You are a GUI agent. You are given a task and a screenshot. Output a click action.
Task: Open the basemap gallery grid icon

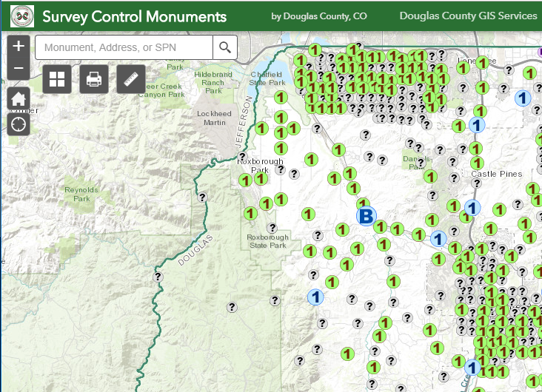57,78
